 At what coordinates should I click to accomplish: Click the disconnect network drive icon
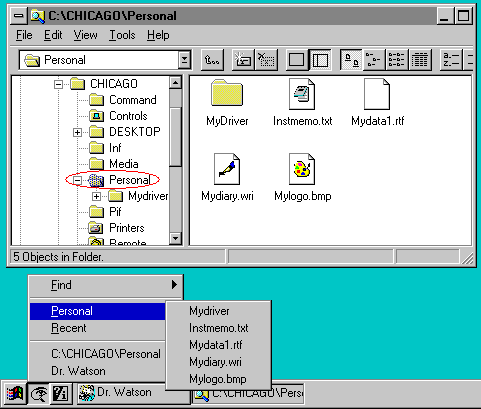click(266, 60)
